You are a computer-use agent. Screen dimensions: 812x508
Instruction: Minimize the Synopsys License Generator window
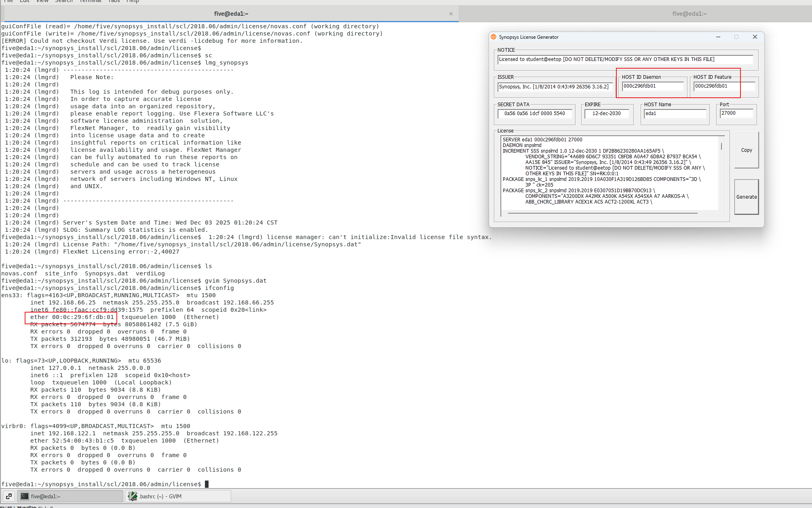pyautogui.click(x=718, y=37)
